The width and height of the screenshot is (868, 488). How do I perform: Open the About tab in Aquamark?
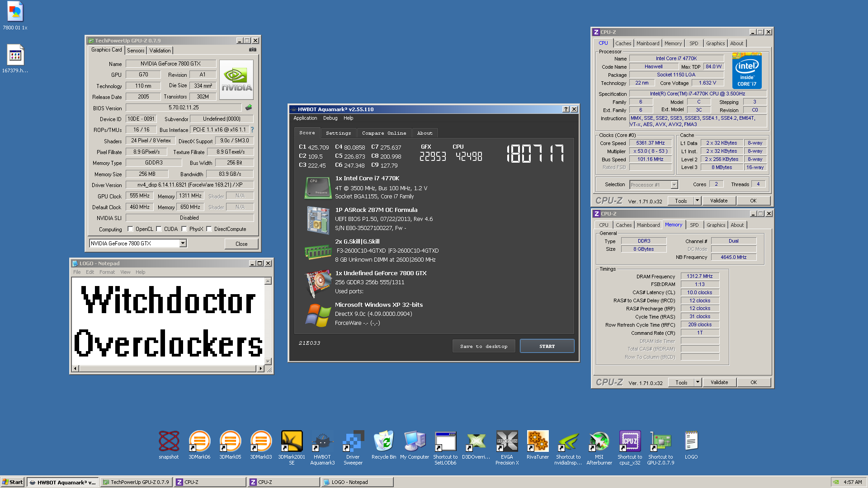coord(425,133)
